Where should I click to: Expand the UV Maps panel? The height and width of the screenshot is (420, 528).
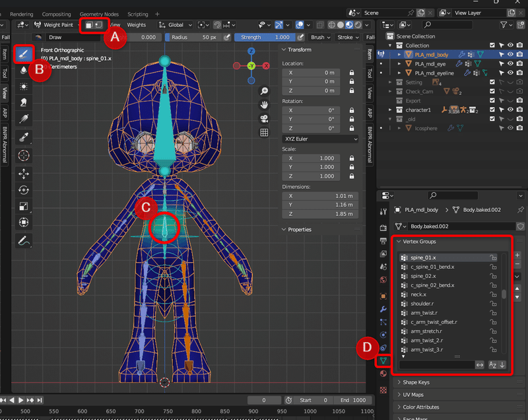click(399, 395)
